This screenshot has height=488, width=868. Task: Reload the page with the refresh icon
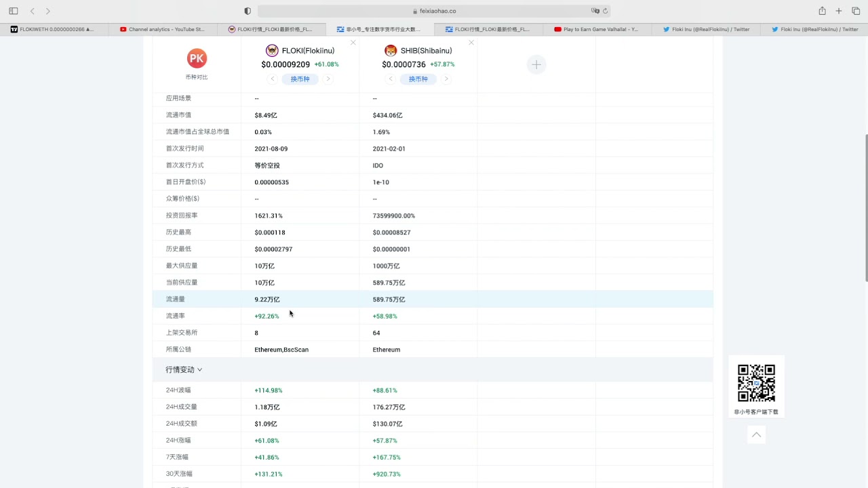605,11
